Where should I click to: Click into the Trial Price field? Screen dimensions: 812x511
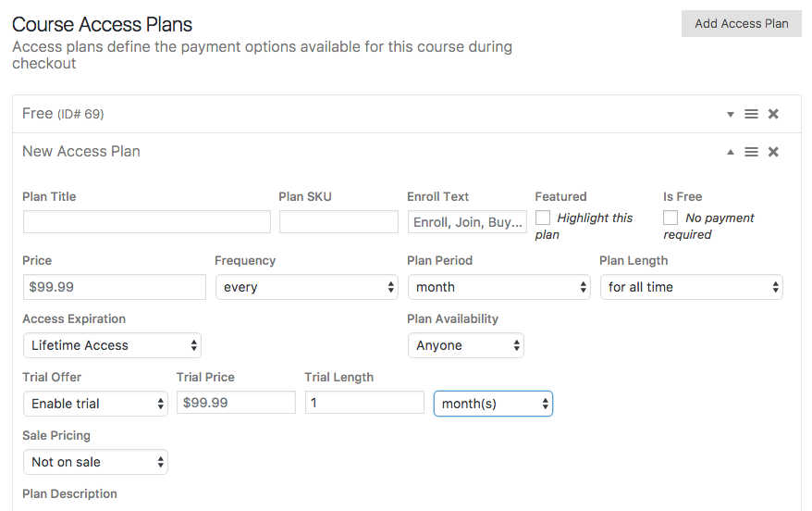[x=236, y=403]
